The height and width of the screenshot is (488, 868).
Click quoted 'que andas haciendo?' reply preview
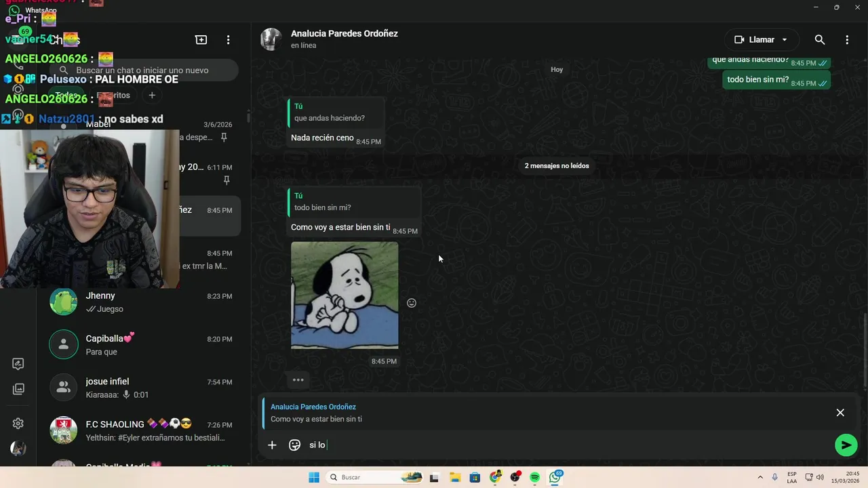pyautogui.click(x=336, y=113)
